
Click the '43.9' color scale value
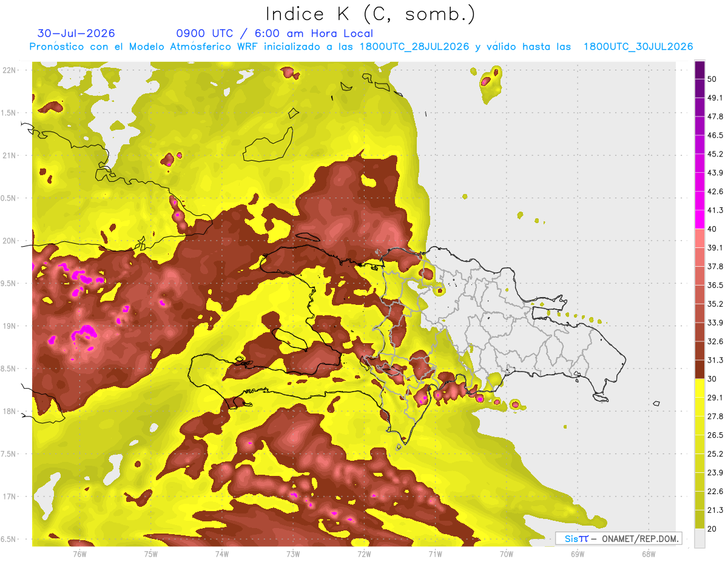point(715,173)
